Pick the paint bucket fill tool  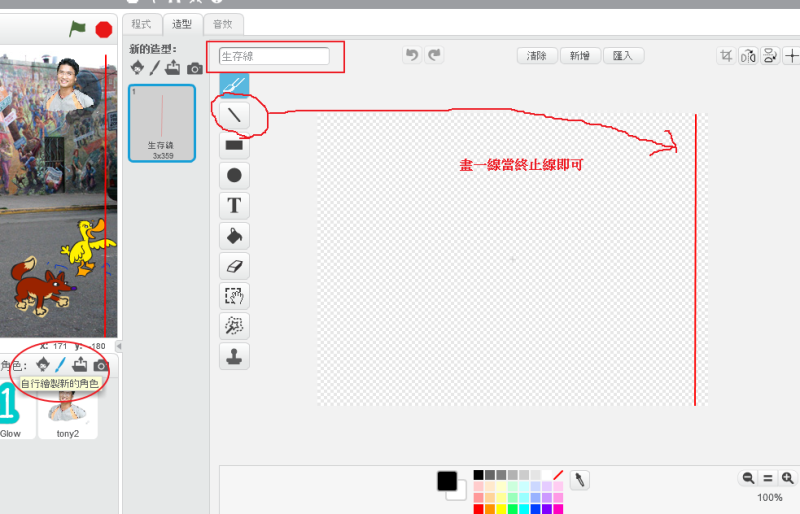click(234, 236)
